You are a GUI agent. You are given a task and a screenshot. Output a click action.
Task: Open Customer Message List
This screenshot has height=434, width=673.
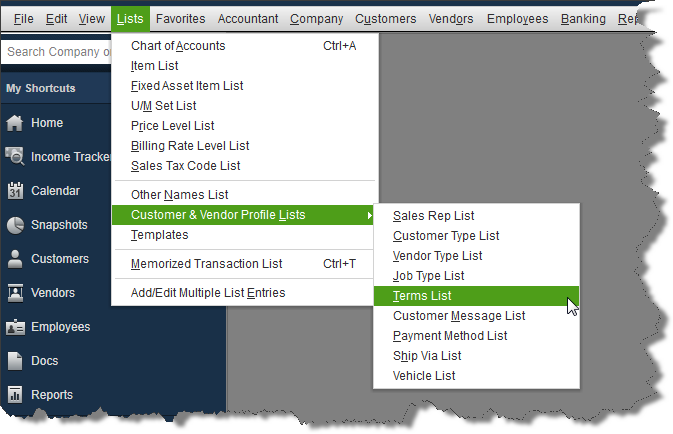pos(476,316)
